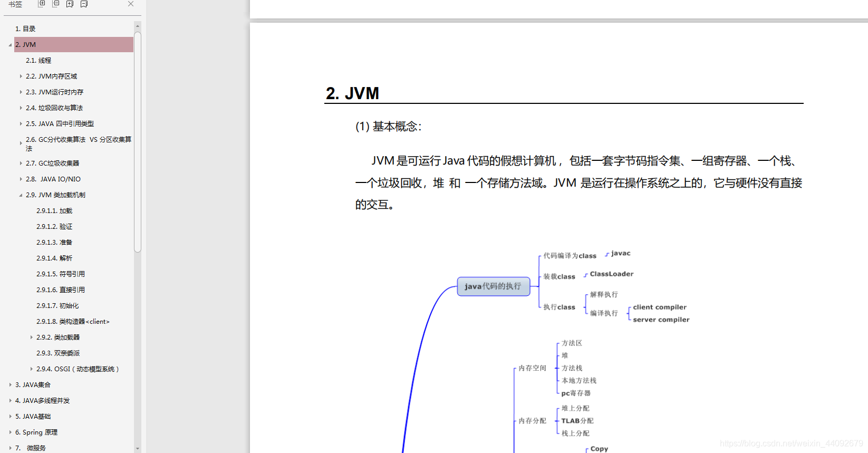Collapse the 2.9. JVM 类加载机制 node
Viewport: 868px width, 453px height.
click(21, 195)
